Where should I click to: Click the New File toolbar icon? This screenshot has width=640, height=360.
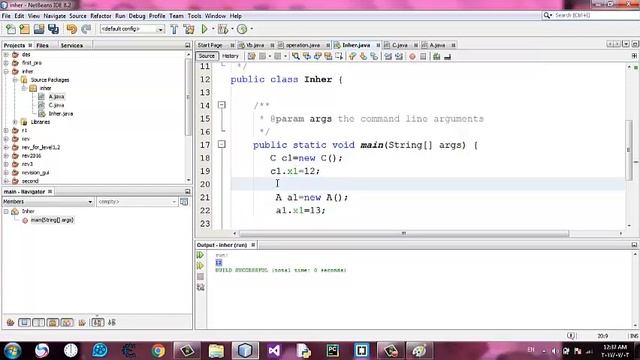point(11,29)
